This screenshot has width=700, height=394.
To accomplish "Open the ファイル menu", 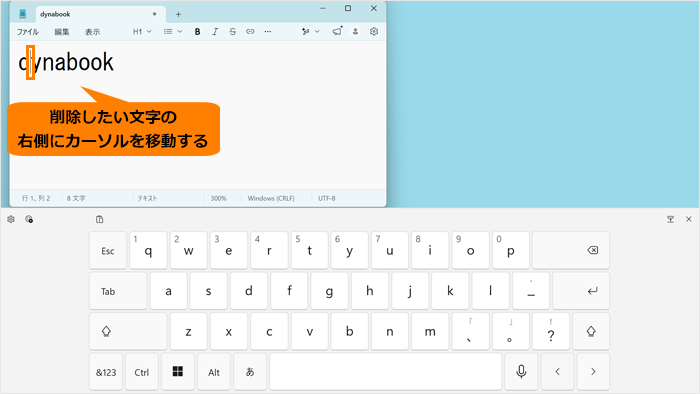I will coord(28,32).
